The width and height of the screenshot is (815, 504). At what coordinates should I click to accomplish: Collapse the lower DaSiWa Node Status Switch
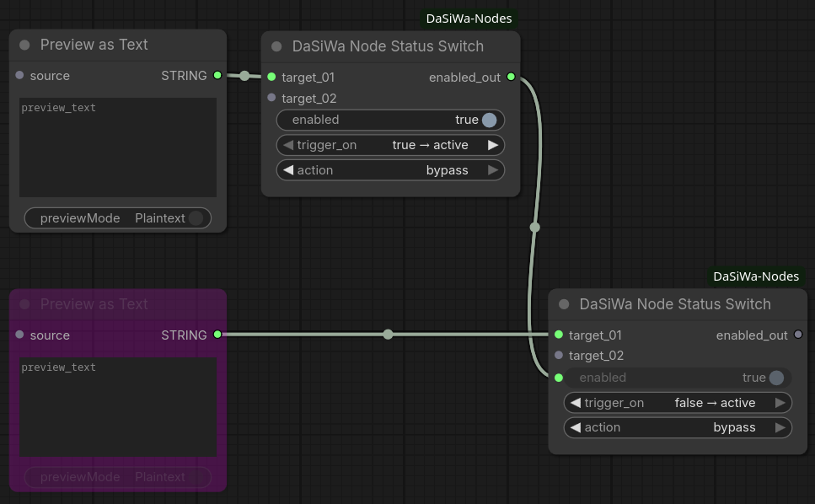click(564, 304)
